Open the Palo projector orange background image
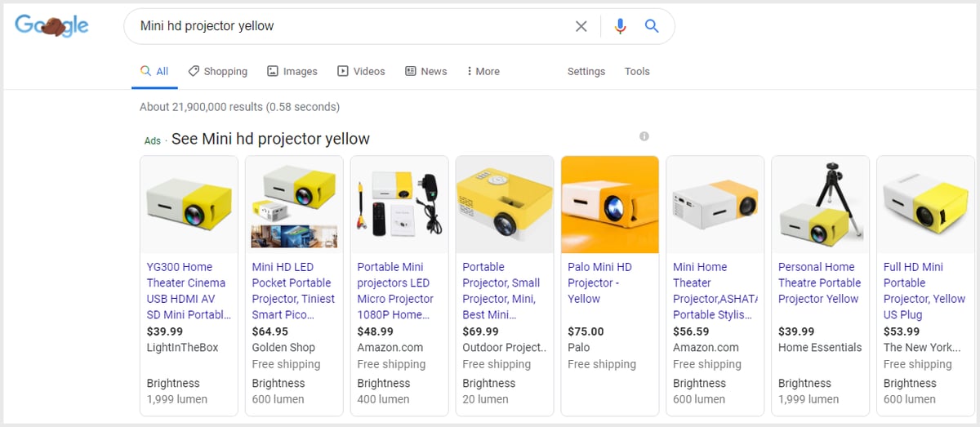The height and width of the screenshot is (427, 980). 610,205
